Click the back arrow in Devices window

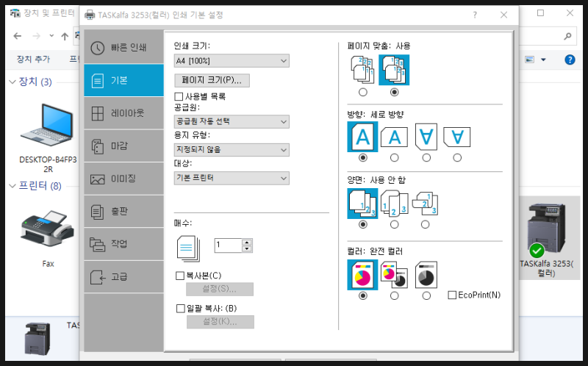point(17,36)
